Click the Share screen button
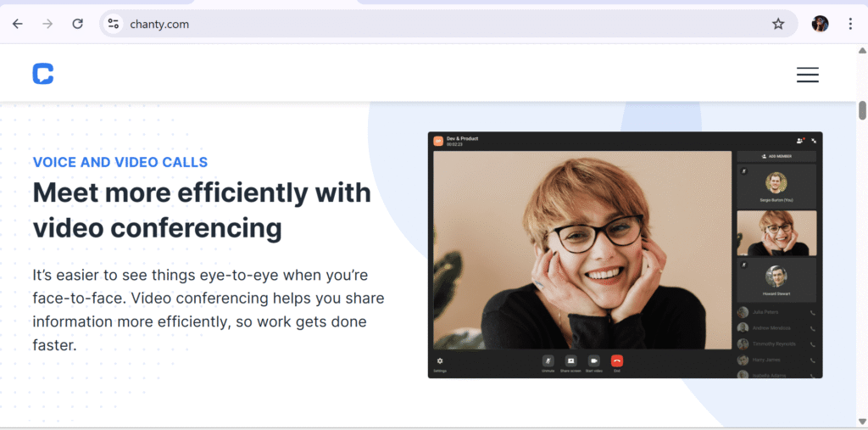868x430 pixels. point(570,360)
